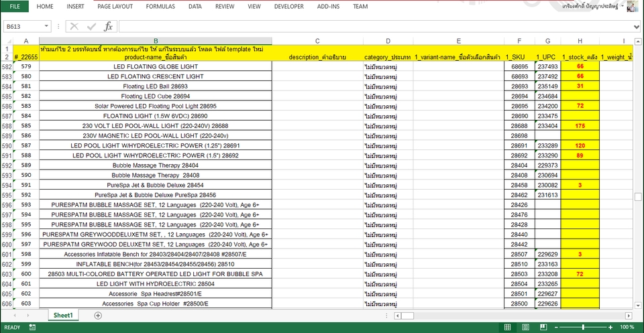This screenshot has height=333, width=644.
Task: Select row 582 header
Action: [7, 66]
